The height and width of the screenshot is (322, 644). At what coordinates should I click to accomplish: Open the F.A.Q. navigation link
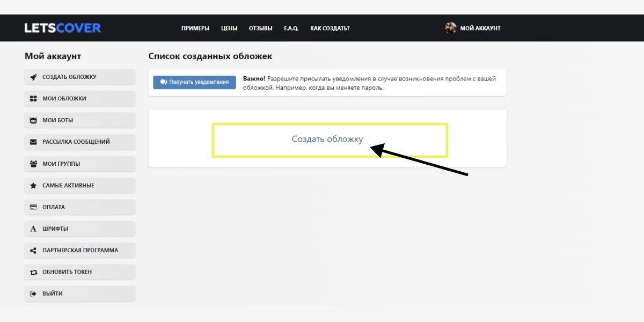point(291,28)
